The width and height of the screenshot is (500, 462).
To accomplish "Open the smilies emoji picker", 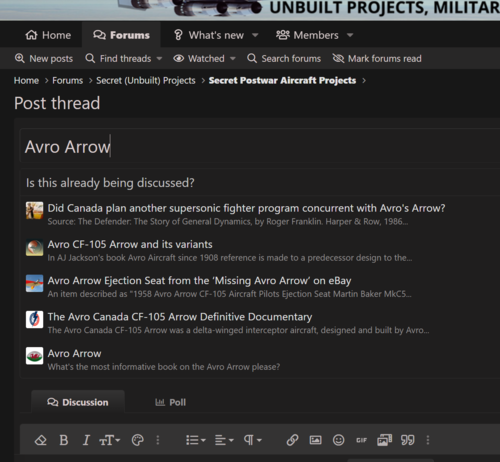I will pyautogui.click(x=338, y=440).
